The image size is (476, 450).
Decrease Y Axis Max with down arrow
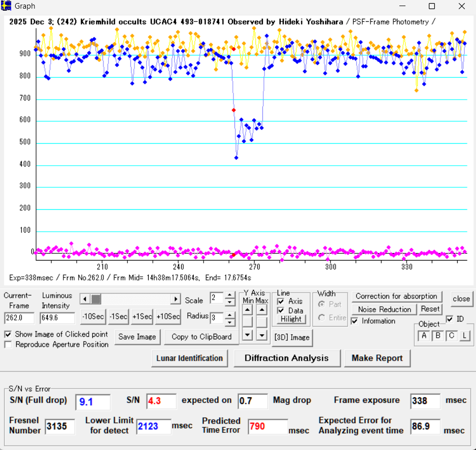(261, 335)
